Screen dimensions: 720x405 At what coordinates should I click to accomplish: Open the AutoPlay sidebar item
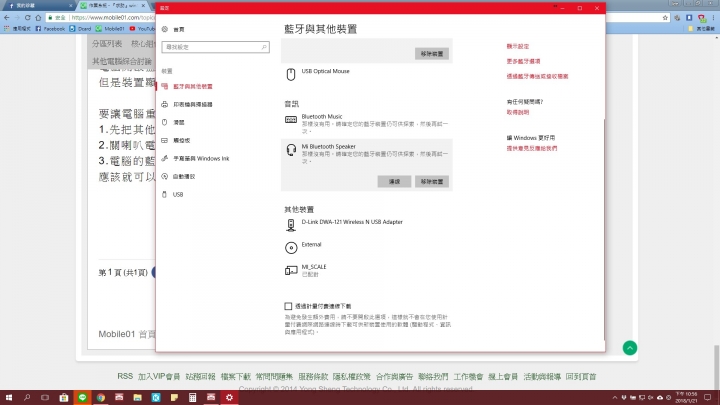[x=184, y=176]
